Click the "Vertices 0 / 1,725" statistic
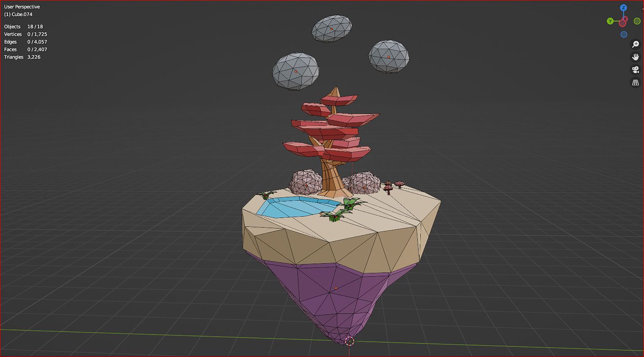The image size is (644, 357). [25, 34]
